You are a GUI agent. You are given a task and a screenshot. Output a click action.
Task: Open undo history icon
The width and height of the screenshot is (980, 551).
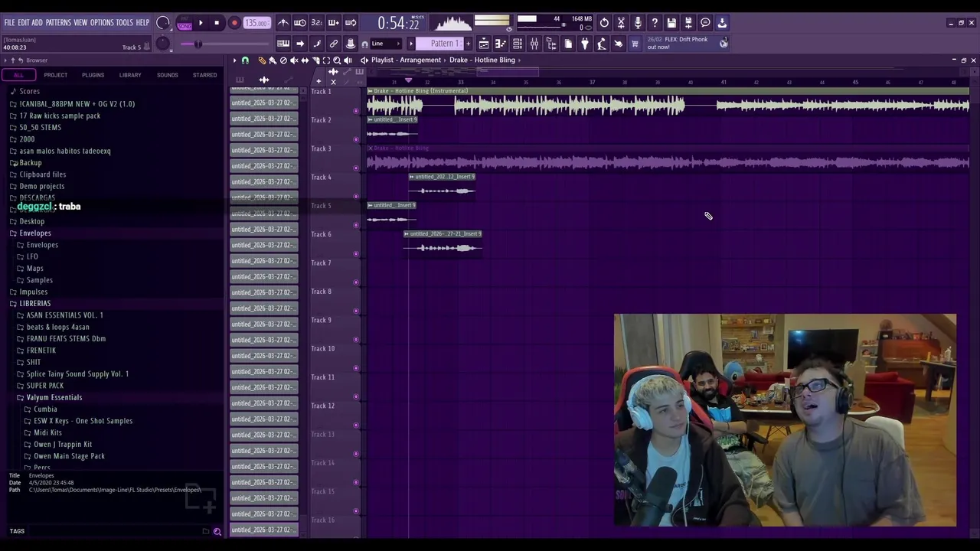point(604,23)
